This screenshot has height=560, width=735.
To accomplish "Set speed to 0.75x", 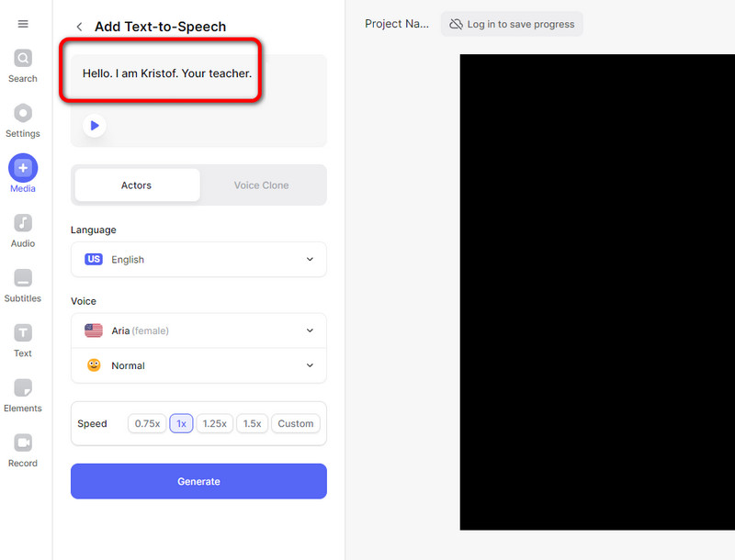I will click(147, 424).
